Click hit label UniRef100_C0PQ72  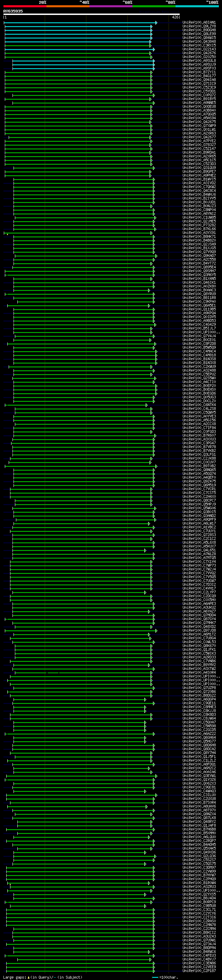pyautogui.click(x=199, y=95)
